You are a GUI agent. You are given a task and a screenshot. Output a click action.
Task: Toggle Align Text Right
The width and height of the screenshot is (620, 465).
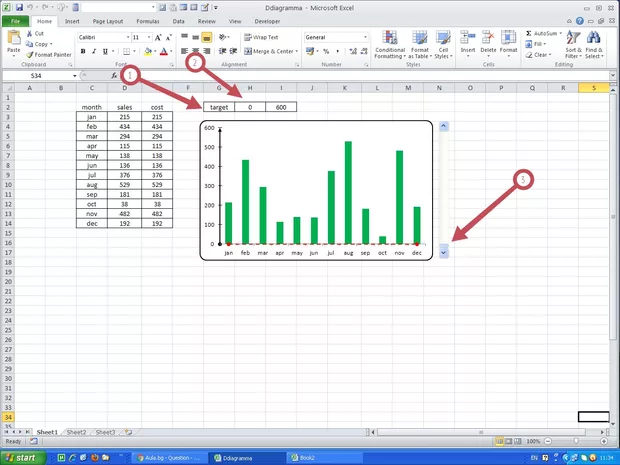pyautogui.click(x=206, y=51)
